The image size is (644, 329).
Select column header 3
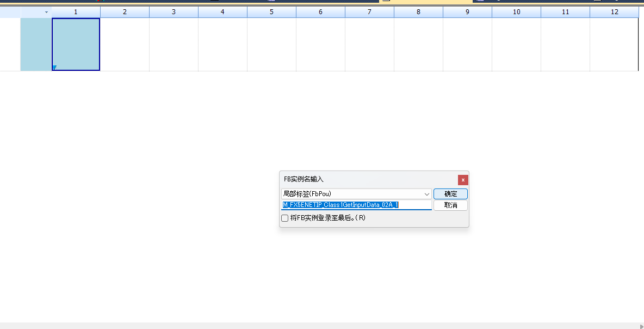pyautogui.click(x=174, y=12)
